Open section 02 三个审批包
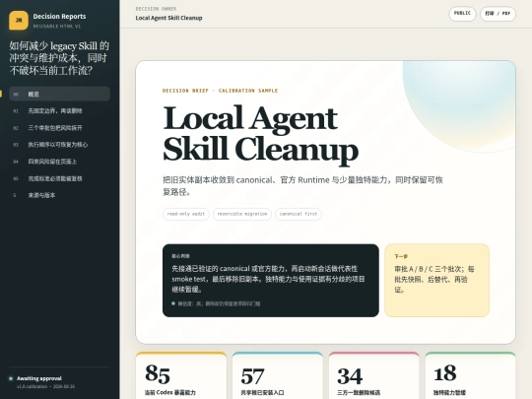This screenshot has width=532, height=399. pyautogui.click(x=60, y=128)
